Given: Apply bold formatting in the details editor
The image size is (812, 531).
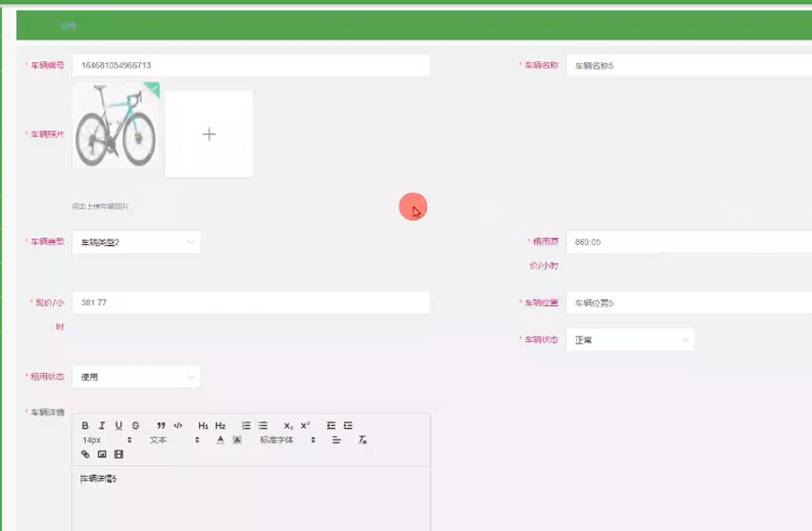Looking at the screenshot, I should click(x=85, y=424).
